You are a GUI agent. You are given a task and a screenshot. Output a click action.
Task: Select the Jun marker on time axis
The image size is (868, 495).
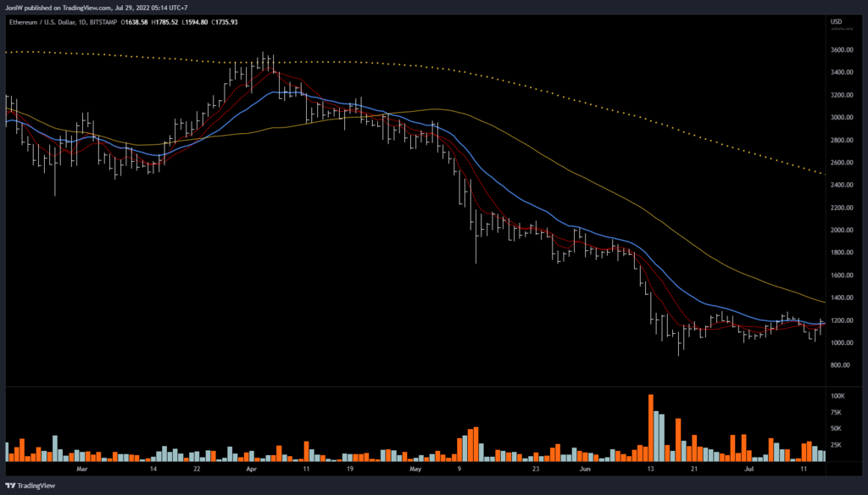(x=584, y=467)
